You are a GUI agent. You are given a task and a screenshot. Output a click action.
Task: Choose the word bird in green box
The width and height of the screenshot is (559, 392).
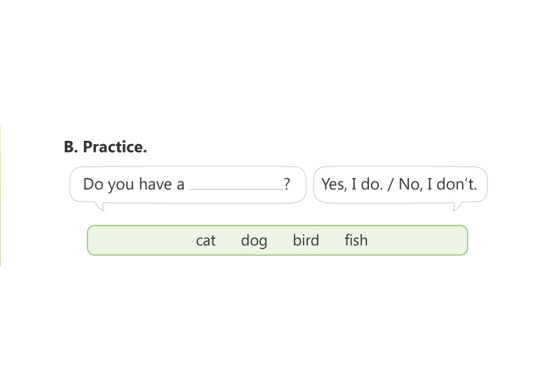click(x=305, y=241)
